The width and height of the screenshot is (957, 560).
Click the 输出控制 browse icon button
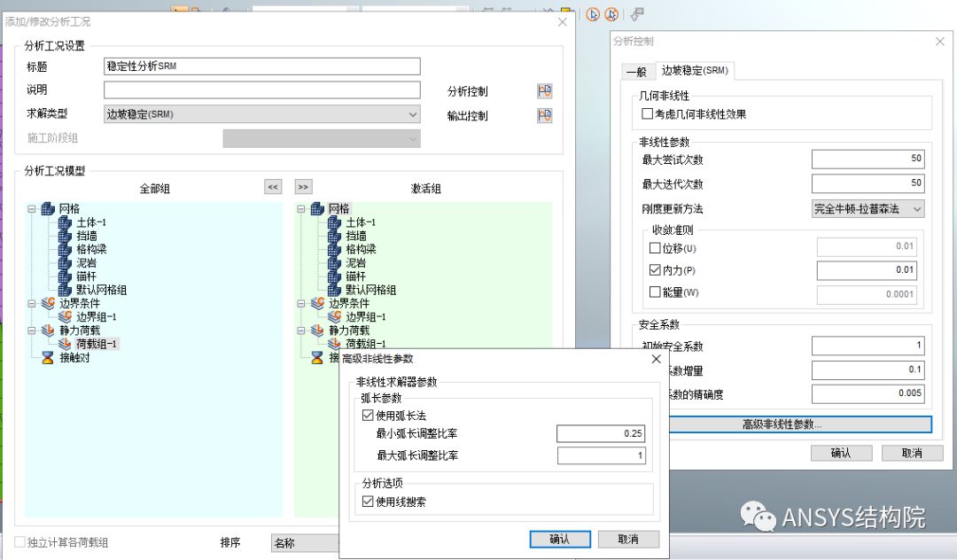point(544,115)
